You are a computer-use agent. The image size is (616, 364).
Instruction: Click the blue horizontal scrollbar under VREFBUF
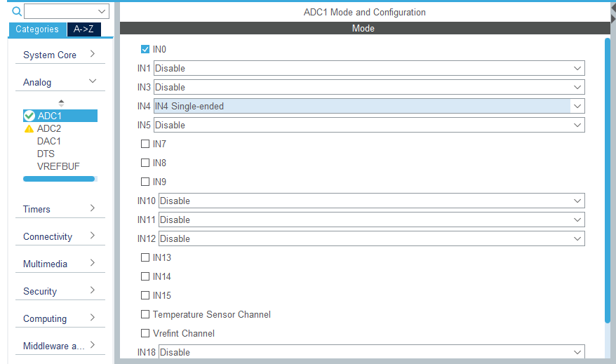point(59,179)
